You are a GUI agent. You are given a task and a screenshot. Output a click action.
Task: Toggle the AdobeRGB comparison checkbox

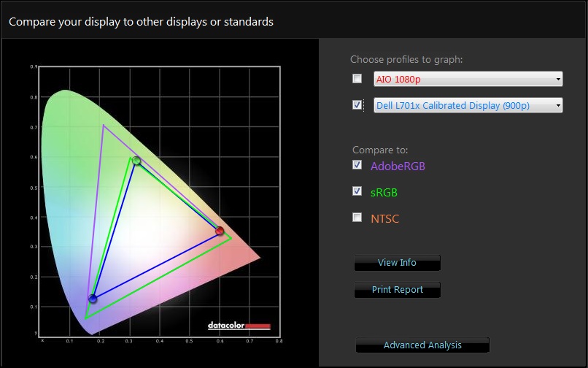pos(357,165)
